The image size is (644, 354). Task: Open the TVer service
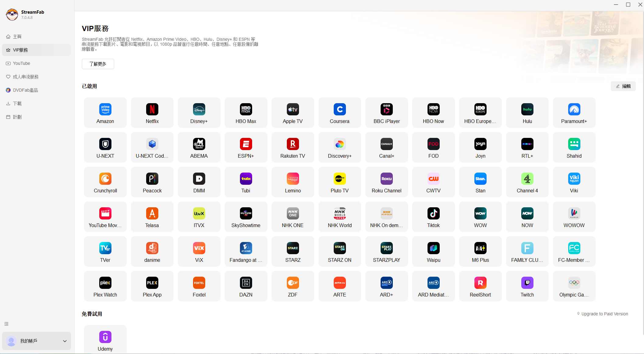click(105, 251)
